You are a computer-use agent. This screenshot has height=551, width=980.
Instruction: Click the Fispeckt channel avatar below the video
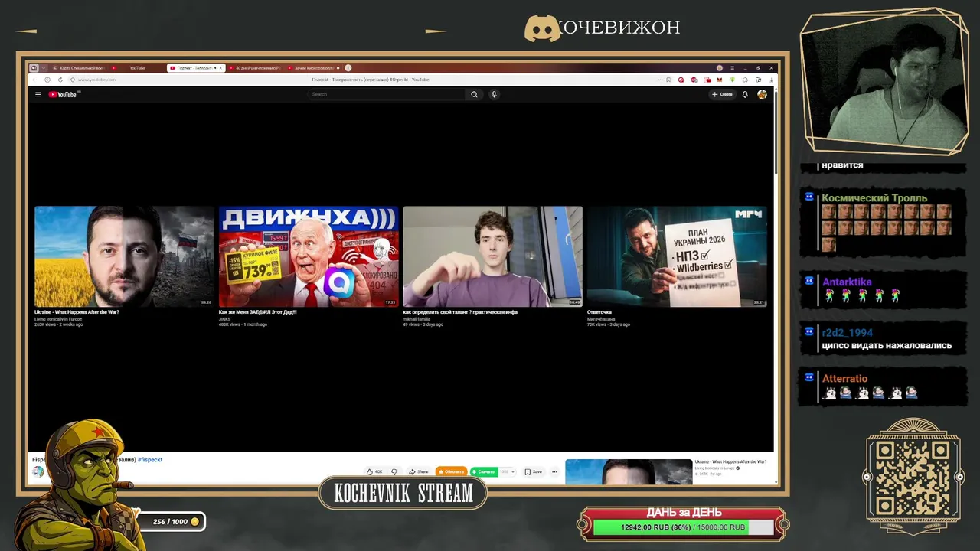click(x=38, y=471)
